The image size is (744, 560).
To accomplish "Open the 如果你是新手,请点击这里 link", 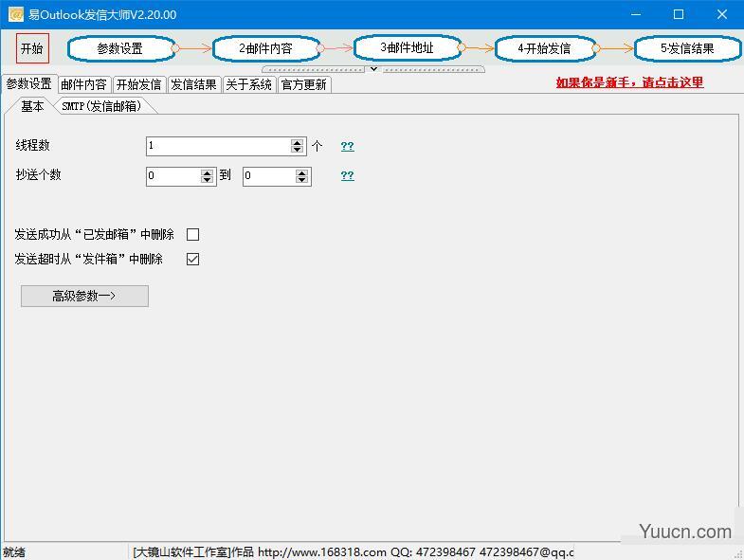I will click(629, 82).
